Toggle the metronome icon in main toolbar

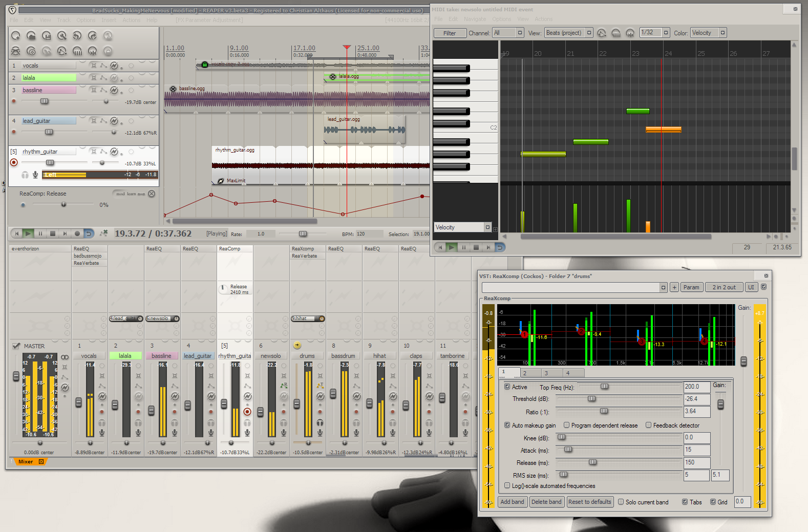108,36
